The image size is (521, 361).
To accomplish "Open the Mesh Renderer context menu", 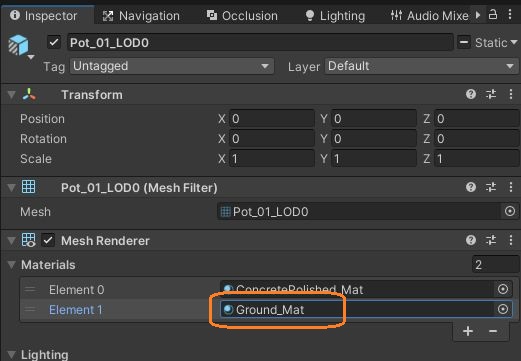I will pyautogui.click(x=511, y=240).
